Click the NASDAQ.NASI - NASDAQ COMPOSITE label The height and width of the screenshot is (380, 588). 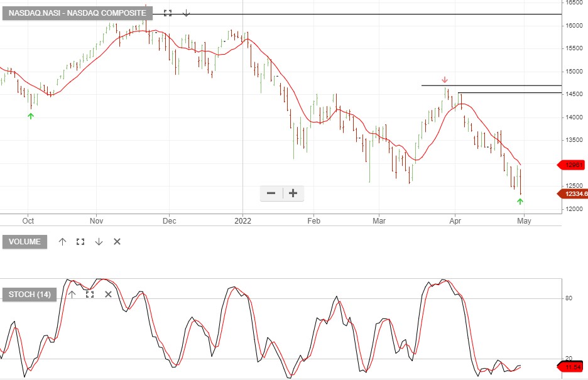click(x=77, y=13)
